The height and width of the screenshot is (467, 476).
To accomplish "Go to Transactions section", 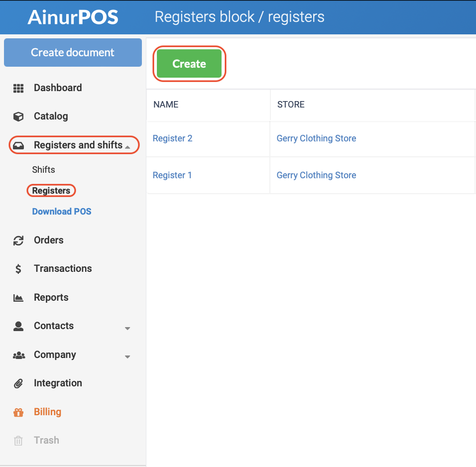I will [x=63, y=268].
